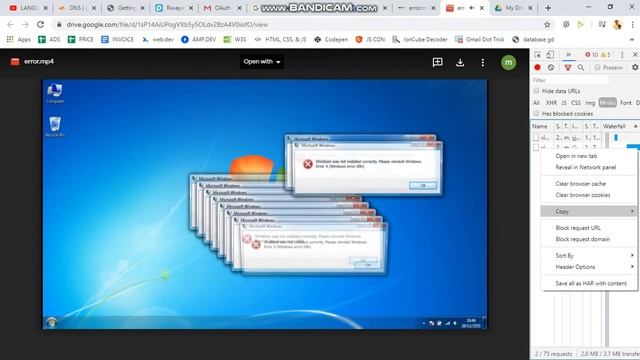Choose Save all as HAR with content

(589, 283)
